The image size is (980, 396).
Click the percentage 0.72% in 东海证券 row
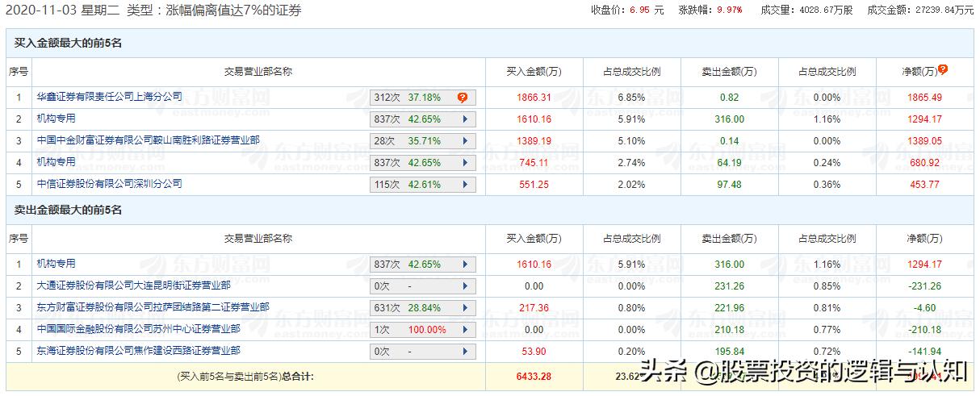pos(827,352)
